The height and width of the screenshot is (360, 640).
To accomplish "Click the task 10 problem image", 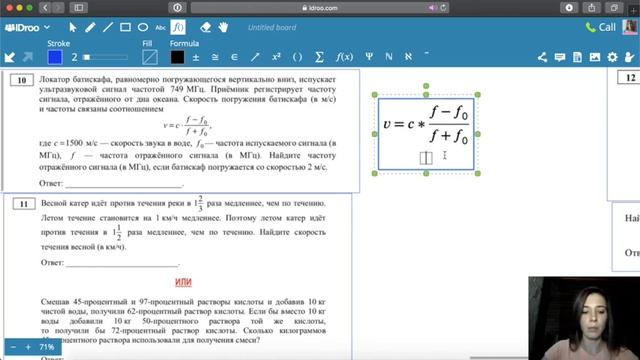I will pyautogui.click(x=181, y=131).
